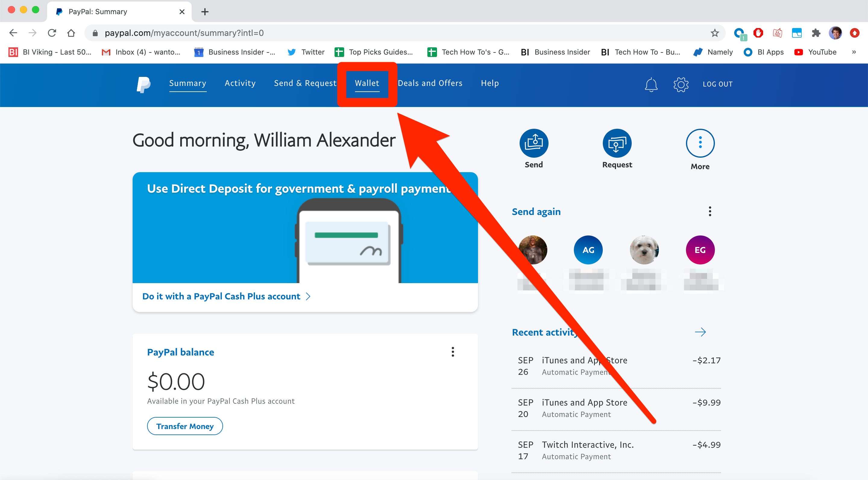Viewport: 868px width, 480px height.
Task: Select the Activity tab
Action: [x=239, y=83]
